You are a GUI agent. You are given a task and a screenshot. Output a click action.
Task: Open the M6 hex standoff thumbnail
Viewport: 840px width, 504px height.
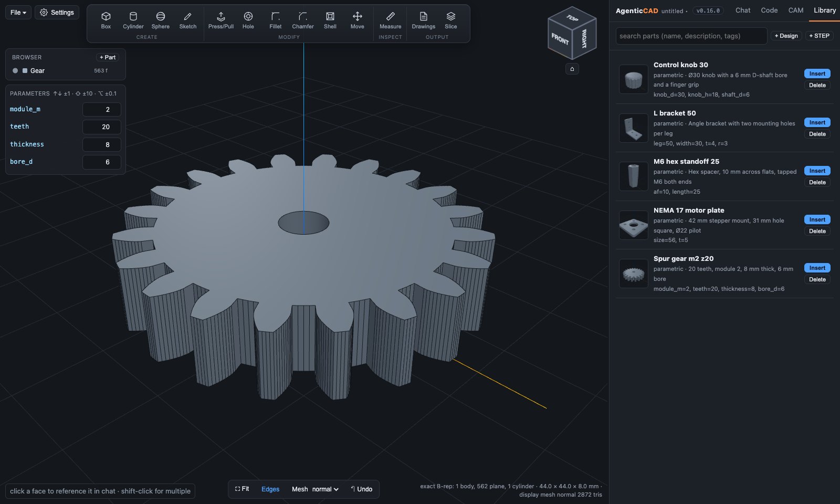[634, 176]
